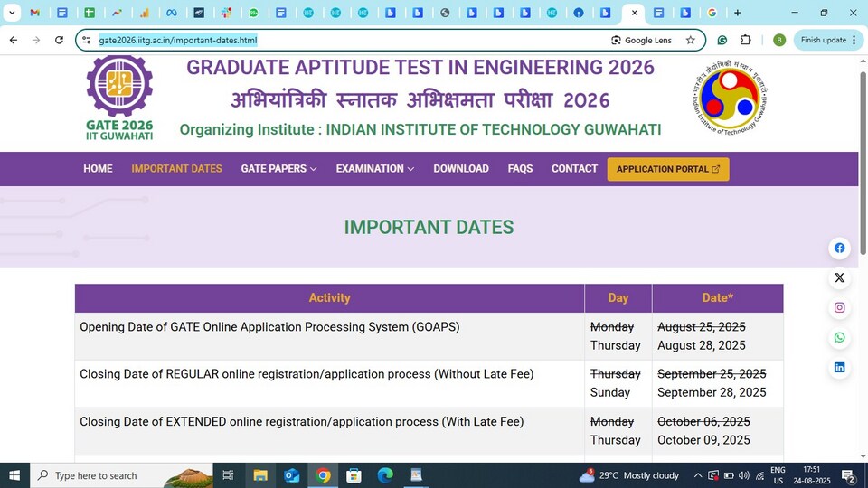Open Outlook from the taskbar

tap(292, 475)
